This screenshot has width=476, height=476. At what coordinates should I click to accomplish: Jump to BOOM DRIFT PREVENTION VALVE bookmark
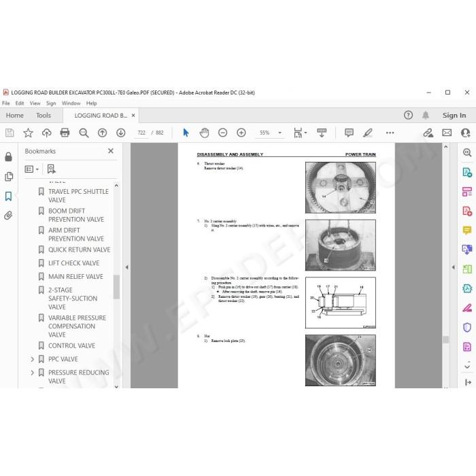click(x=76, y=215)
